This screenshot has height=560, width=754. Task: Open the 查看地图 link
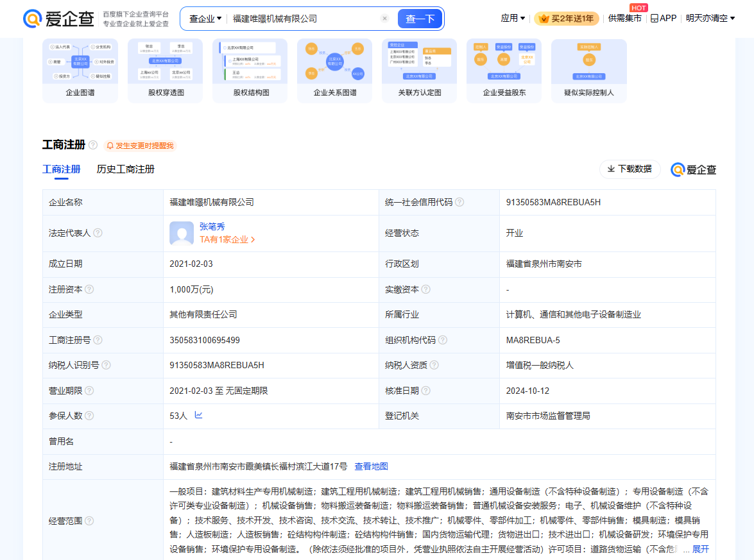371,466
